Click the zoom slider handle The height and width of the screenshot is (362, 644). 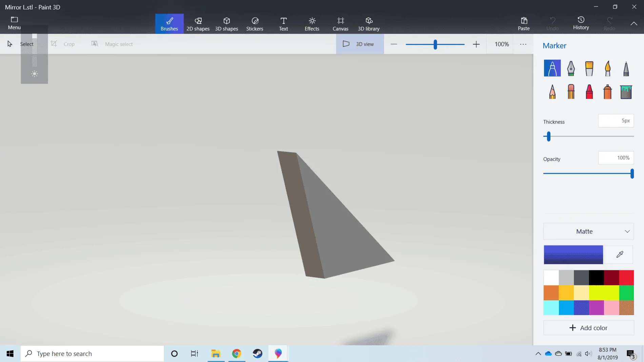435,44
